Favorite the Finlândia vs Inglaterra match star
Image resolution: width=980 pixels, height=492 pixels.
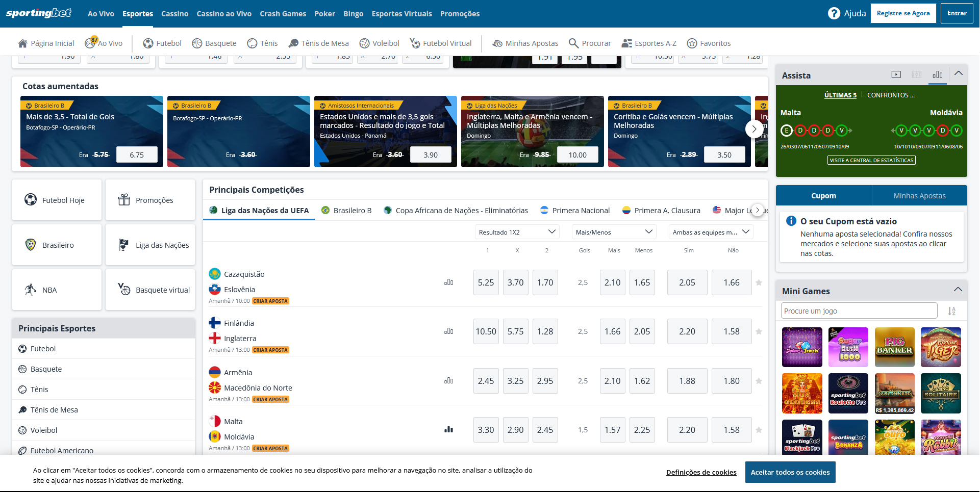click(759, 331)
